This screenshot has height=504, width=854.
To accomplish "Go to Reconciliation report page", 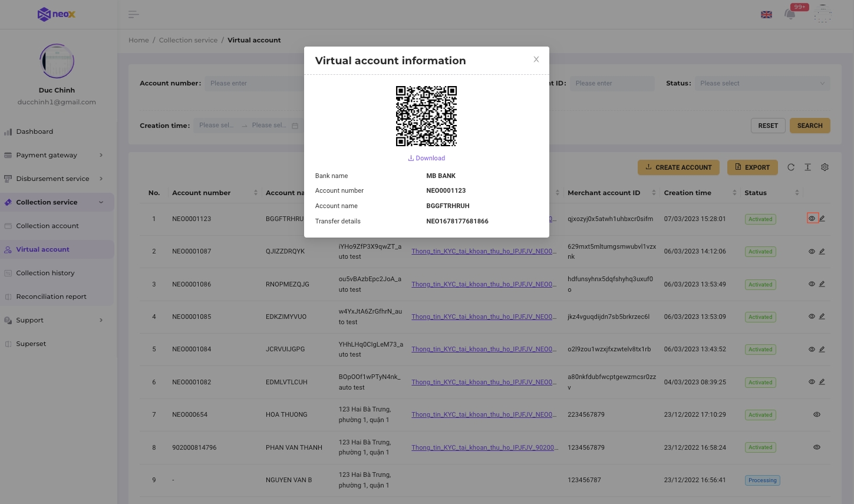I will (51, 297).
